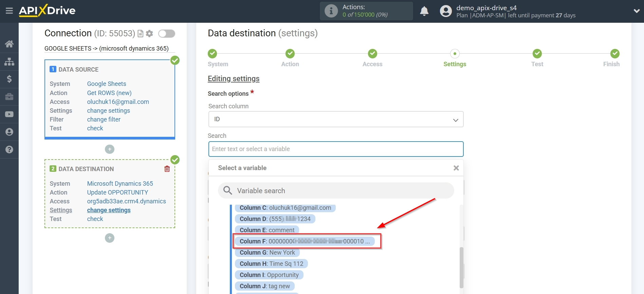Click the ApiX-Drive logo
The height and width of the screenshot is (294, 644).
click(47, 11)
